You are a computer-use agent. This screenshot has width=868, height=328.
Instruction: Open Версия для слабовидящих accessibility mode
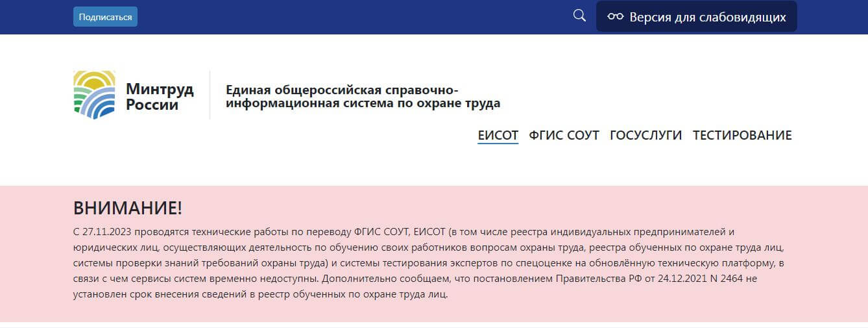pyautogui.click(x=696, y=17)
